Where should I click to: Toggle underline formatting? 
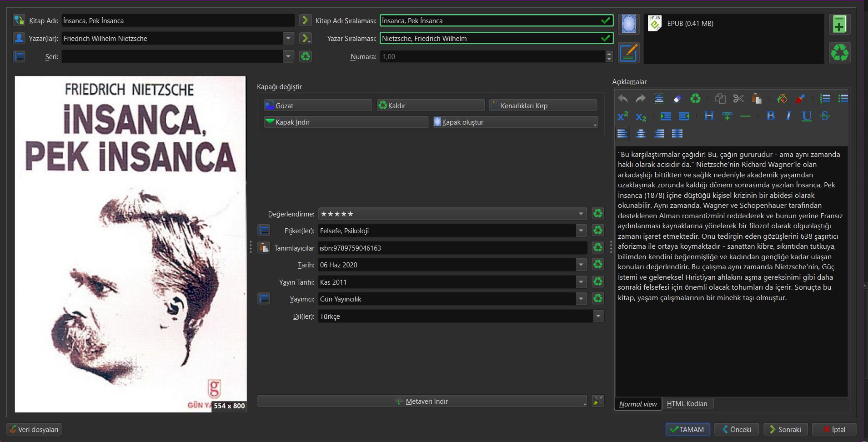coord(807,116)
